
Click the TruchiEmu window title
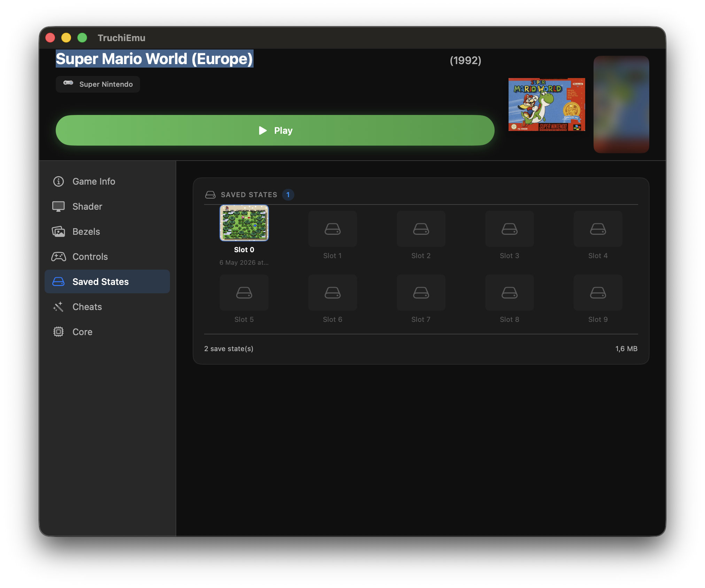[122, 38]
